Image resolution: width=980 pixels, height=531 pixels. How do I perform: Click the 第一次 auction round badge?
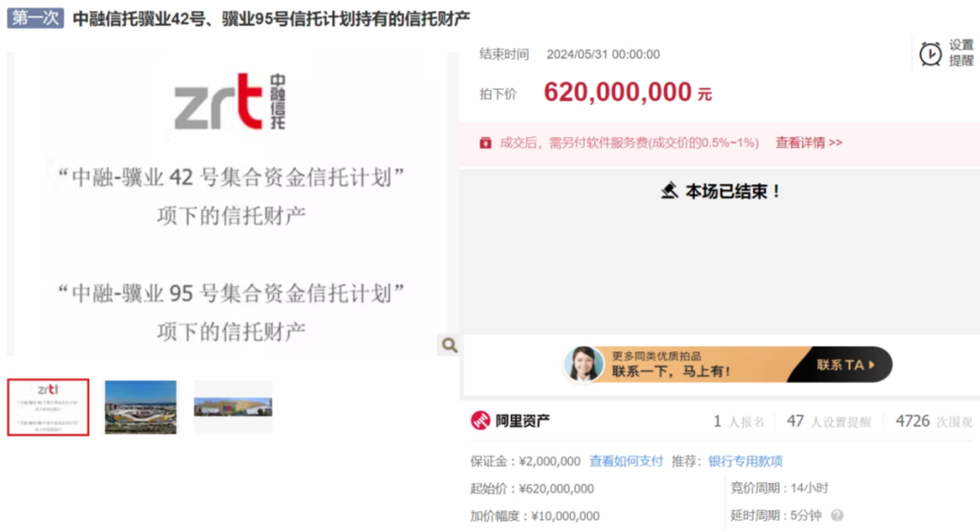coord(35,18)
